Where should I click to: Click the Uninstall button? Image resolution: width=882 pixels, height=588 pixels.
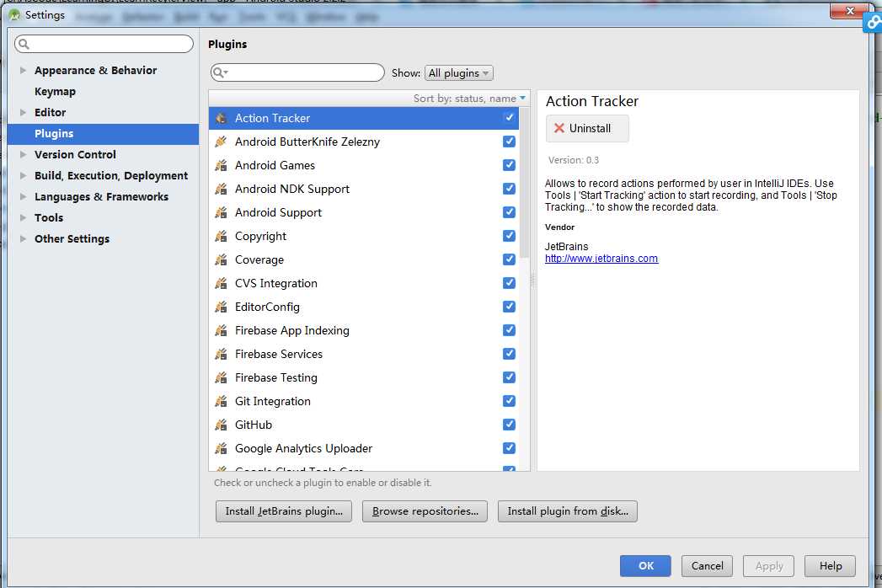click(x=587, y=128)
